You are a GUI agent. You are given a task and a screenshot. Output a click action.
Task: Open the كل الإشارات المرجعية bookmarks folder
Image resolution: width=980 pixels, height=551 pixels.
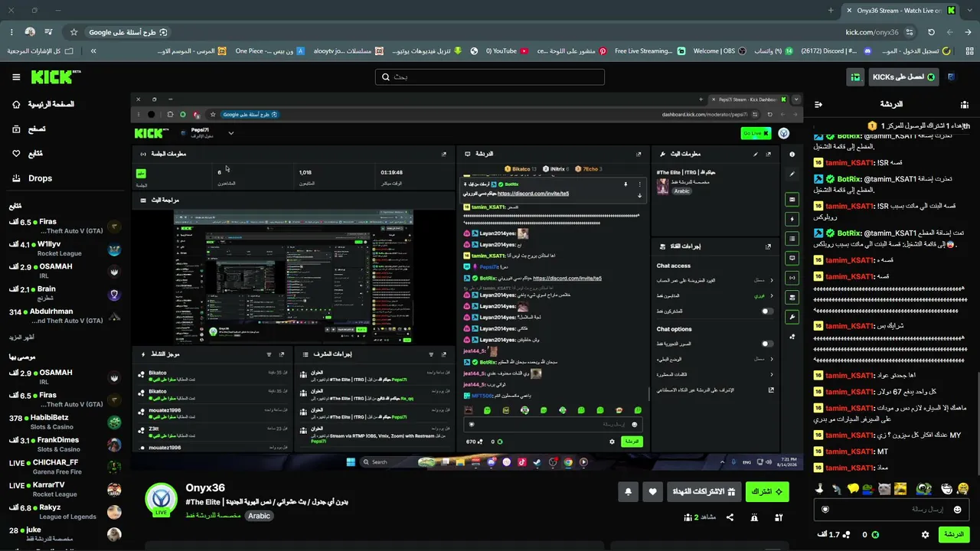40,51
